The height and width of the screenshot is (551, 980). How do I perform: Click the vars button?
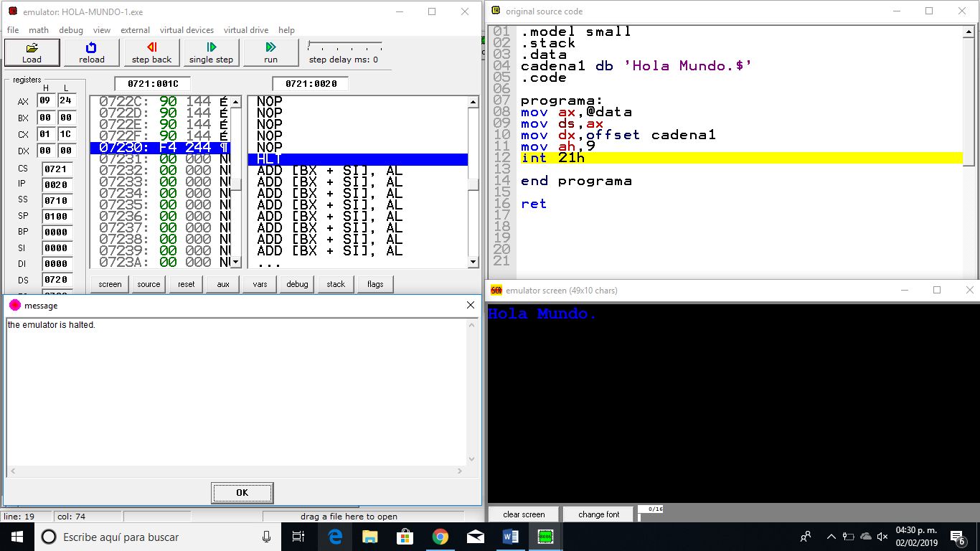(260, 284)
